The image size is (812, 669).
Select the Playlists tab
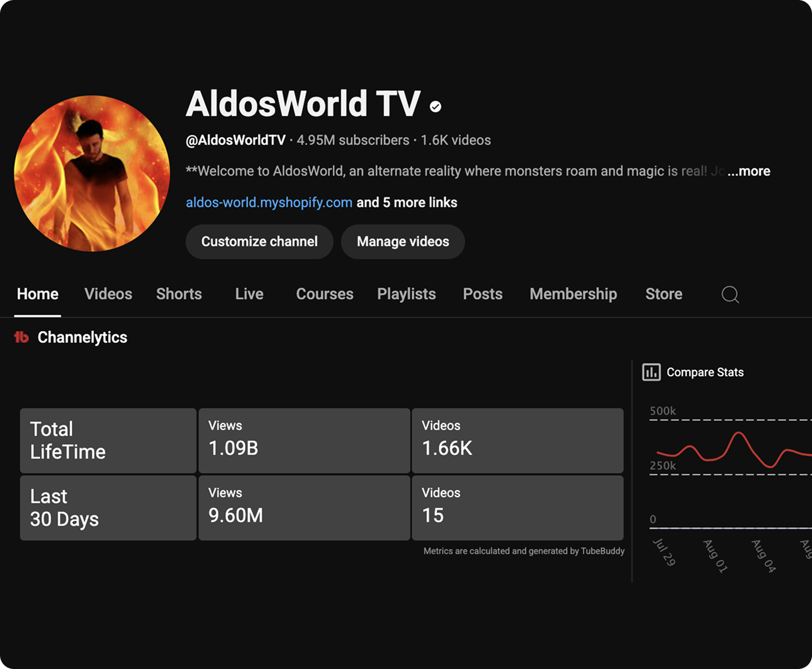click(407, 294)
